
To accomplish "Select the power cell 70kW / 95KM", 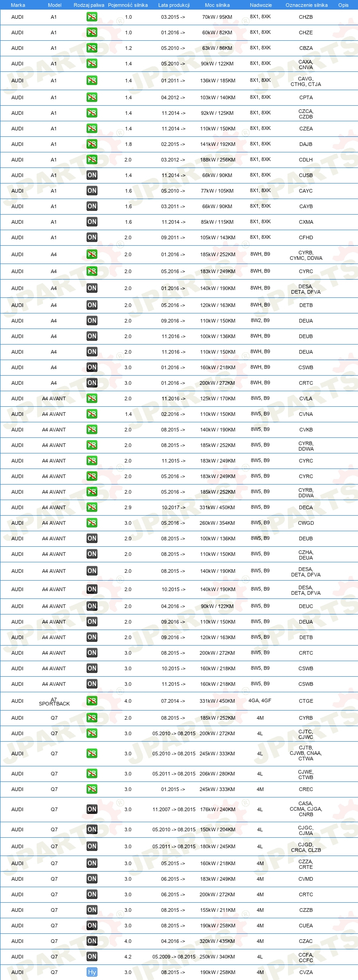I will coord(217,17).
